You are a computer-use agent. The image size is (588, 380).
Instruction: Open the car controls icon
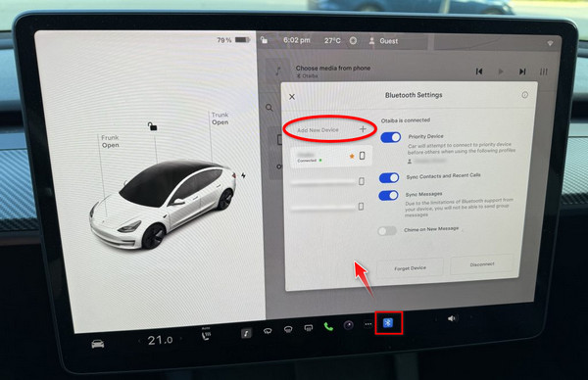[x=98, y=344]
